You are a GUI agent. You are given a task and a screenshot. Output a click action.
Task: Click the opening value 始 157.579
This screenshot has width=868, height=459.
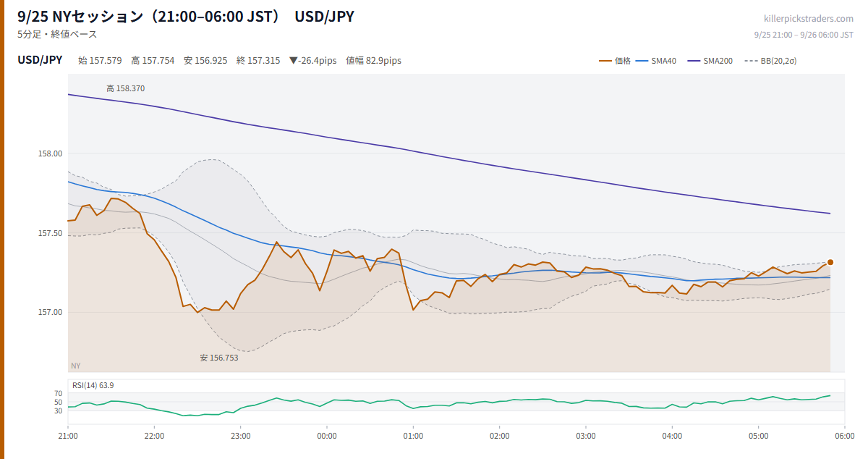tap(100, 61)
